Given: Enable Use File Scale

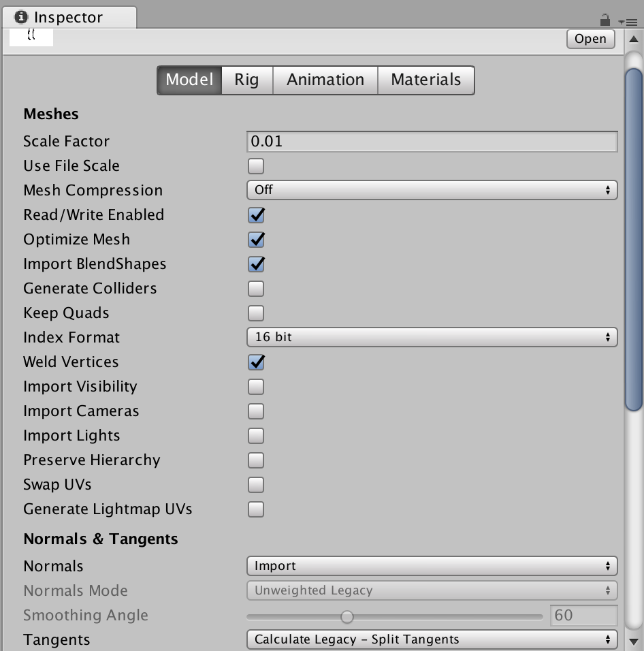Looking at the screenshot, I should coord(255,165).
